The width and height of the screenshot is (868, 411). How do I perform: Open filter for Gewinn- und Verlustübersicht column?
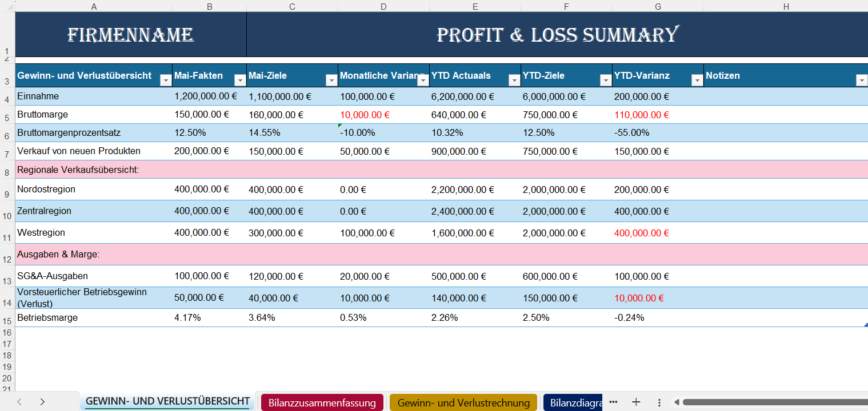(x=165, y=80)
